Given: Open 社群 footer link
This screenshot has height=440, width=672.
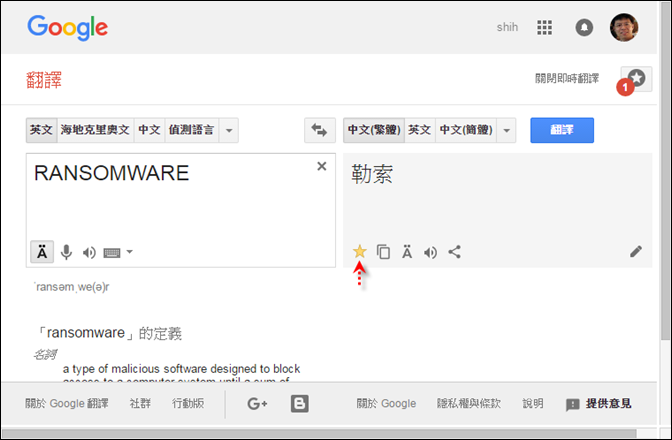Looking at the screenshot, I should tap(140, 403).
